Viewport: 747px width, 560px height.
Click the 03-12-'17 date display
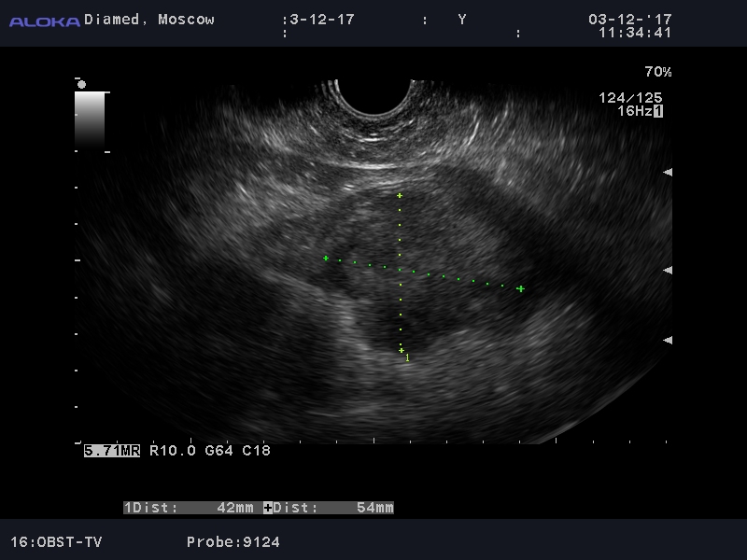tap(629, 20)
